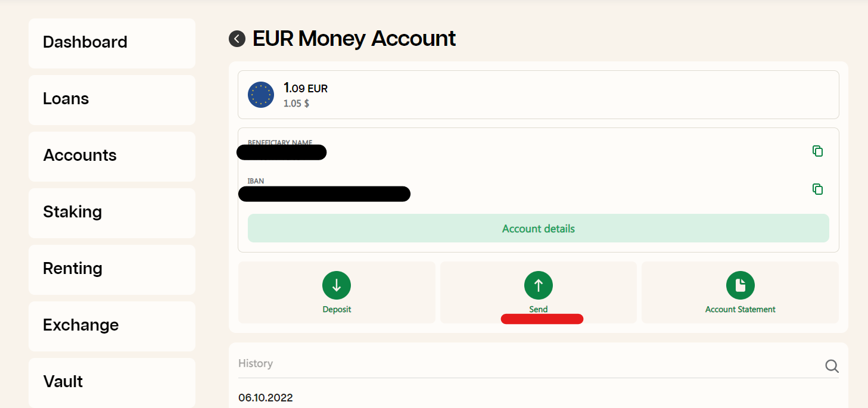
Task: Open the Dashboard menu item
Action: tap(112, 43)
